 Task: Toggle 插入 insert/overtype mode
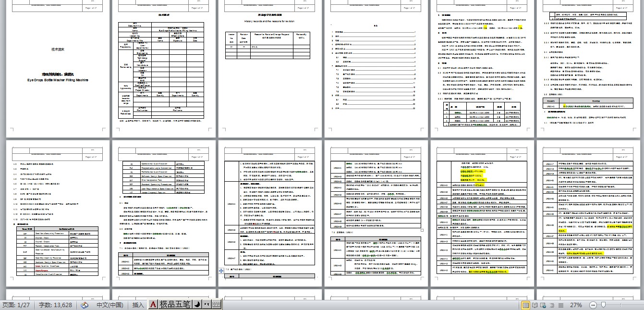(x=138, y=305)
